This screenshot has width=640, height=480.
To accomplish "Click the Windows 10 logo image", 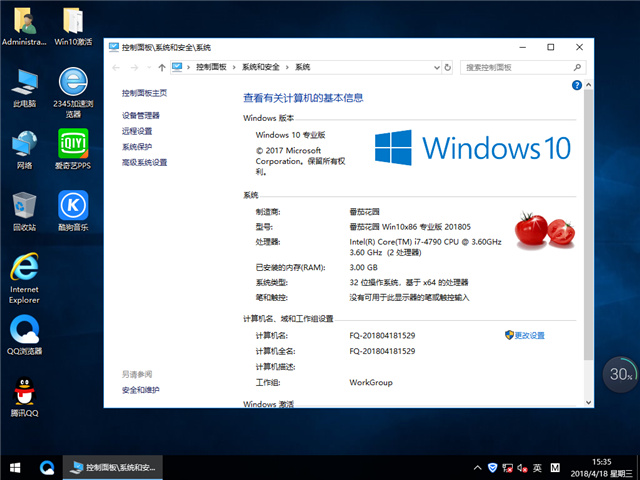I will [473, 148].
